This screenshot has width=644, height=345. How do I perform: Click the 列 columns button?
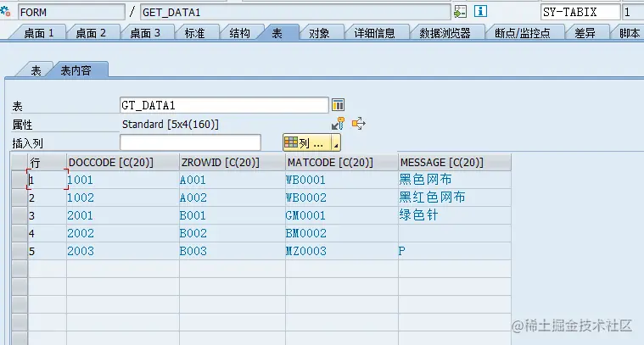307,142
